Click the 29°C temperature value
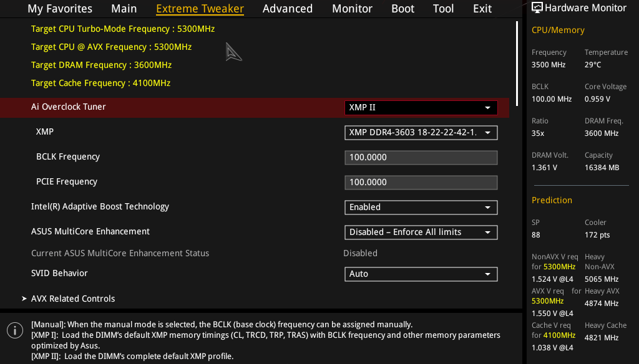639x364 pixels. [x=593, y=65]
